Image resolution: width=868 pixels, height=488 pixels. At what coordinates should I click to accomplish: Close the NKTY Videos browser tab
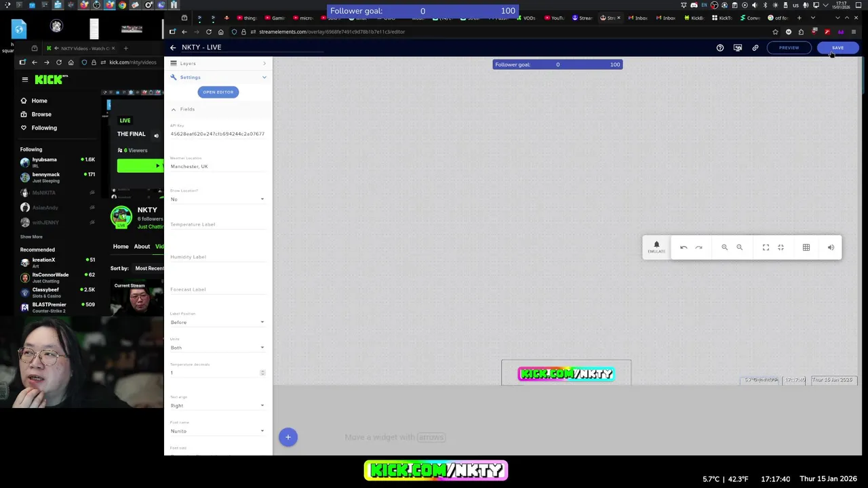pos(113,48)
